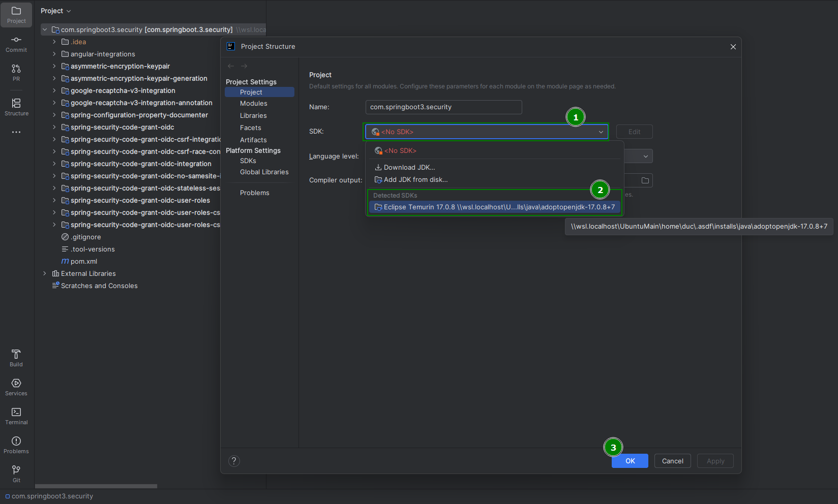Choose <No SDK> option in dropdown list
The width and height of the screenshot is (838, 504).
pyautogui.click(x=495, y=150)
